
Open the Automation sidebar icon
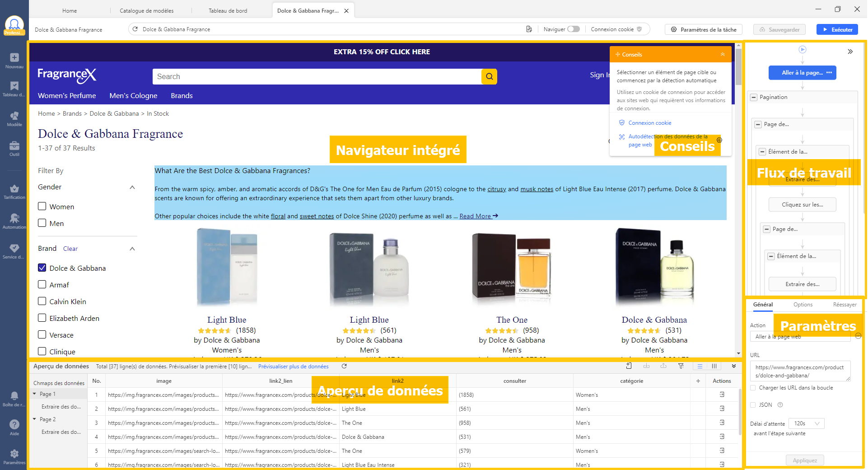(x=14, y=221)
